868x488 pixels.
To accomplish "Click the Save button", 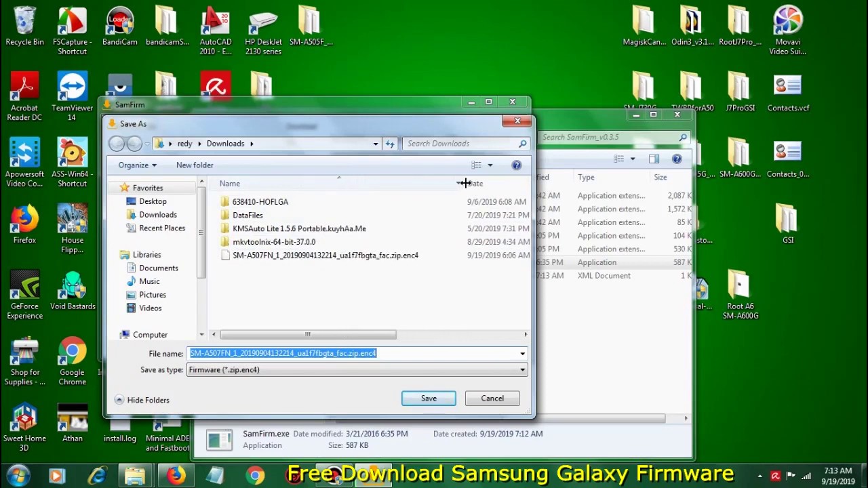I will [429, 399].
